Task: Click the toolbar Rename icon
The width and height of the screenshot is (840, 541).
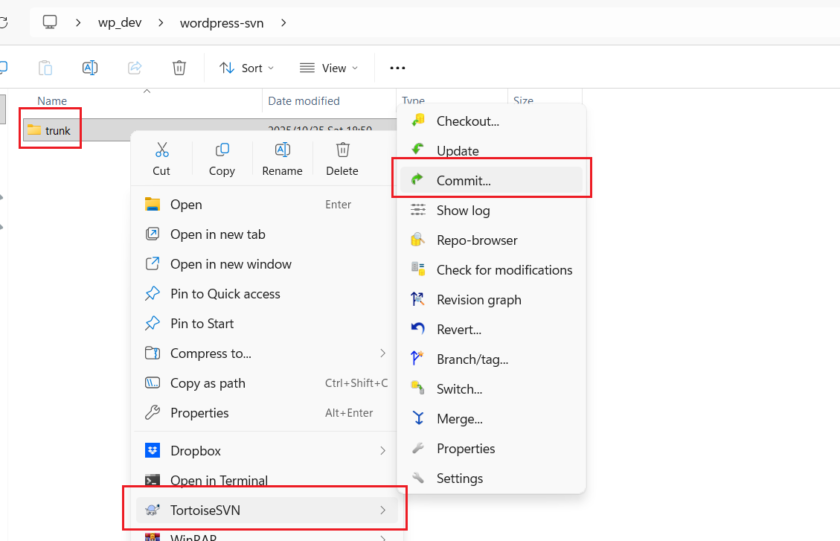Action: pyautogui.click(x=89, y=68)
